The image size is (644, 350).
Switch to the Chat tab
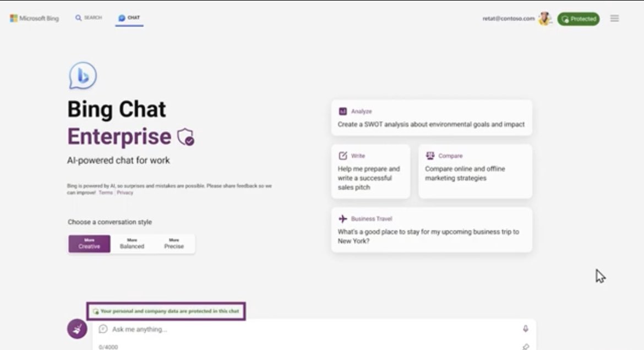pos(129,18)
